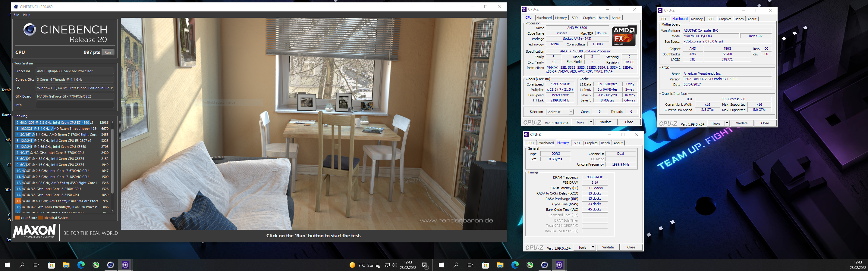The height and width of the screenshot is (271, 868).
Task: Switch to SPD tab in CPU-Z Mainboard window
Action: coord(710,19)
